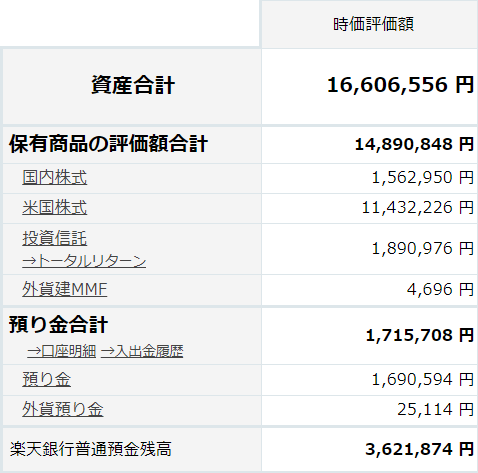Viewport: 478px width, 473px height.
Task: Open the 外貨預り金 link
Action: [63, 409]
